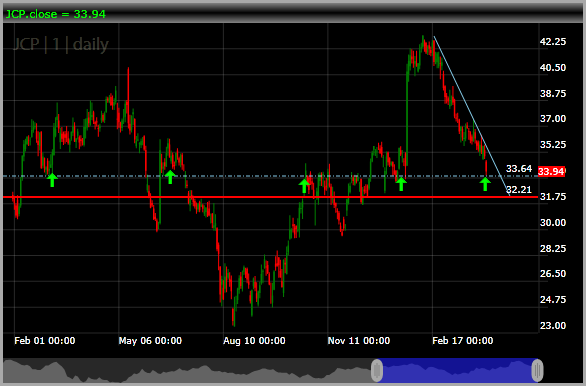Image resolution: width=586 pixels, height=386 pixels.
Task: Click the 'Feb 17 00:00' date axis label
Action: pos(463,341)
